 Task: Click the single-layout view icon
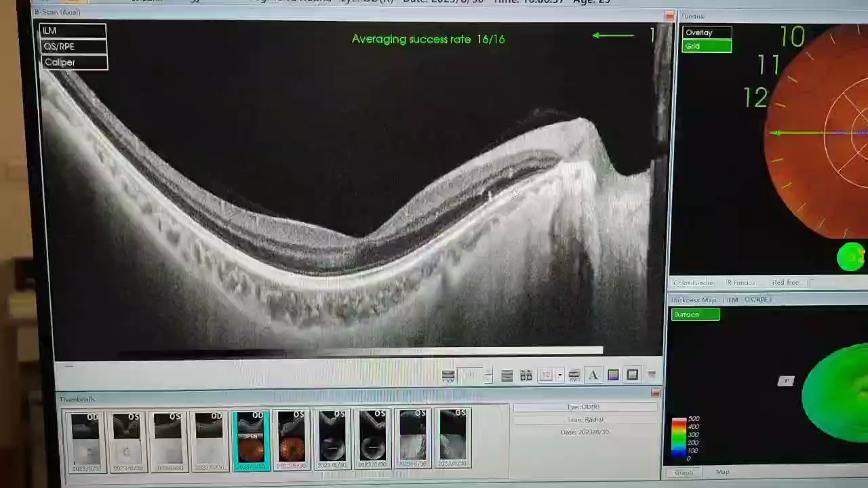(x=507, y=375)
